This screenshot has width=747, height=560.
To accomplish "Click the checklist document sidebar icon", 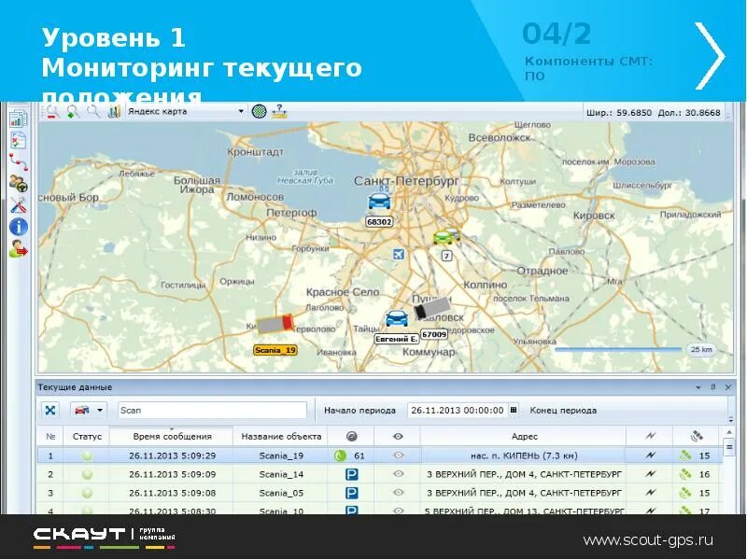I will 18,141.
